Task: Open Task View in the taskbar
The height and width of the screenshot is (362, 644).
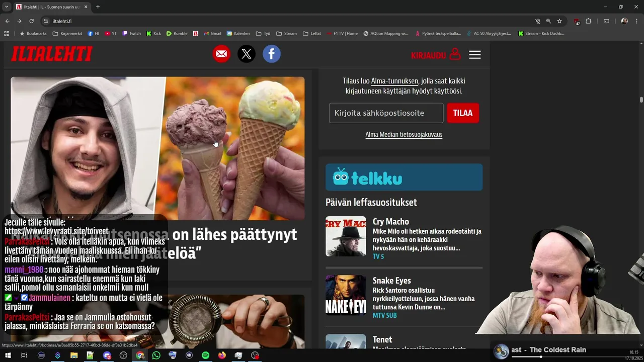Action: pyautogui.click(x=24, y=355)
